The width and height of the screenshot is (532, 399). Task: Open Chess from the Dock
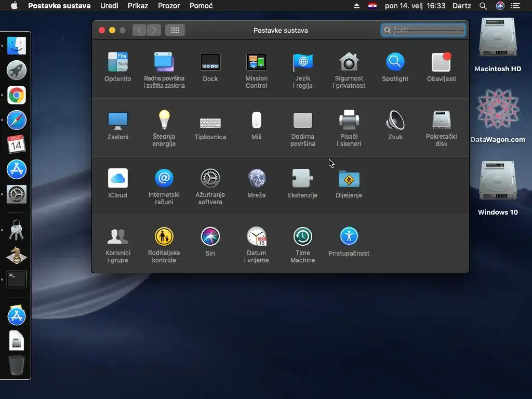coord(16,255)
